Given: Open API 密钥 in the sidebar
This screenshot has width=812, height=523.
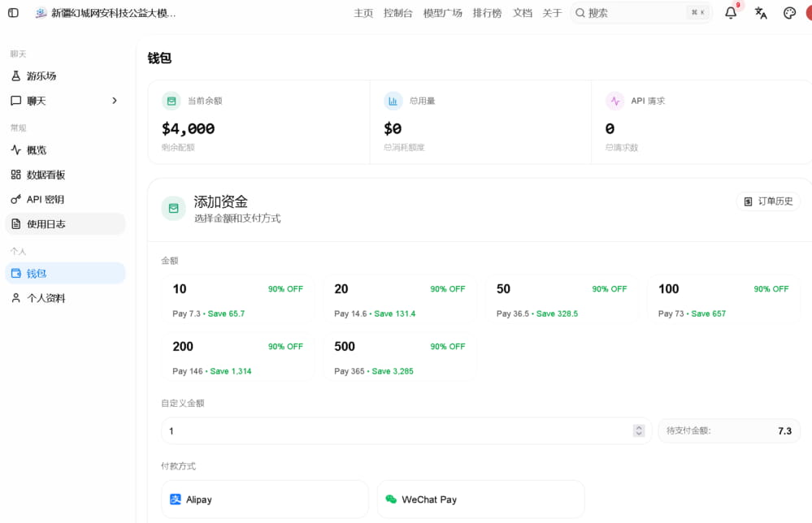Looking at the screenshot, I should [65, 199].
